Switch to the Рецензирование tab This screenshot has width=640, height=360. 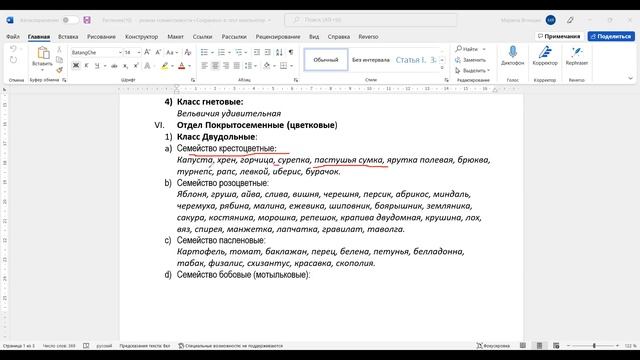coord(278,37)
